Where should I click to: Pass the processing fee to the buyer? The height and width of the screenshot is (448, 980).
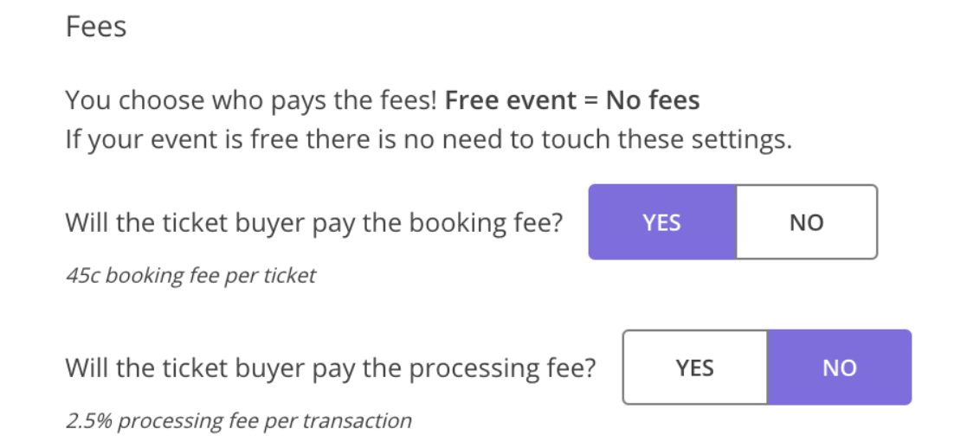tap(695, 368)
